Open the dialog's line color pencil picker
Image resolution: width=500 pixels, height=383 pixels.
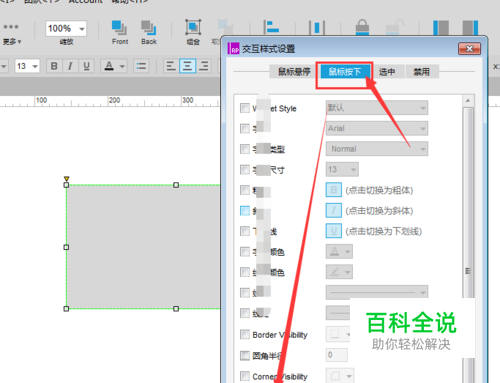pos(339,272)
